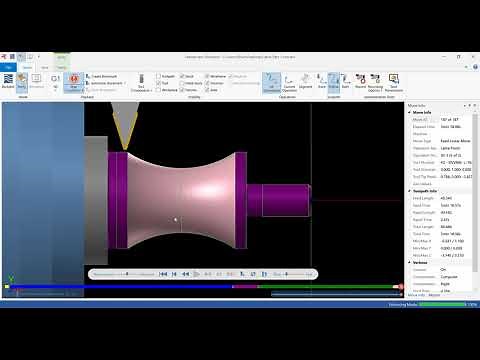
Task: Collapse the ribbon with the chevron
Action: click(x=466, y=67)
